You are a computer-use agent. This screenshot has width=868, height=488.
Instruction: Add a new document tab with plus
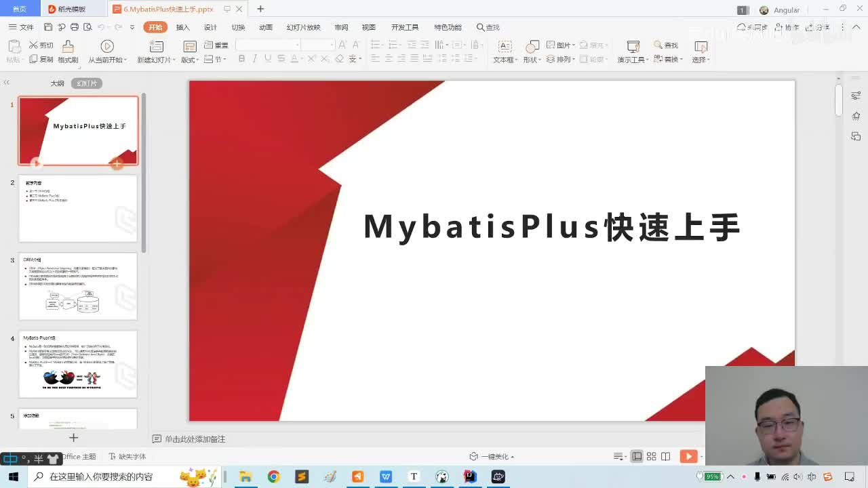coord(260,9)
